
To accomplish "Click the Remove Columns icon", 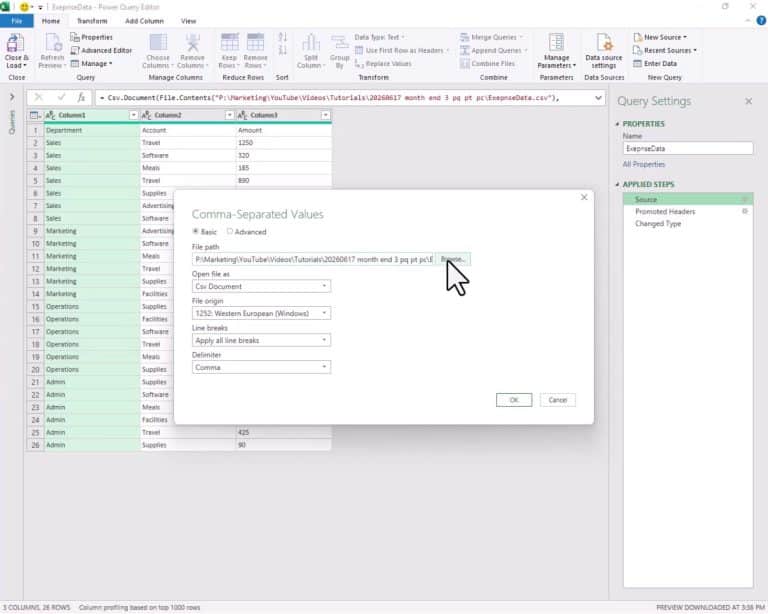I will pyautogui.click(x=192, y=44).
